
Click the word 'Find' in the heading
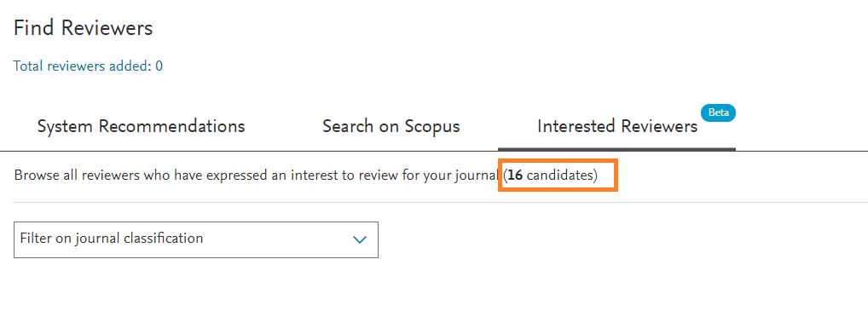[35, 27]
